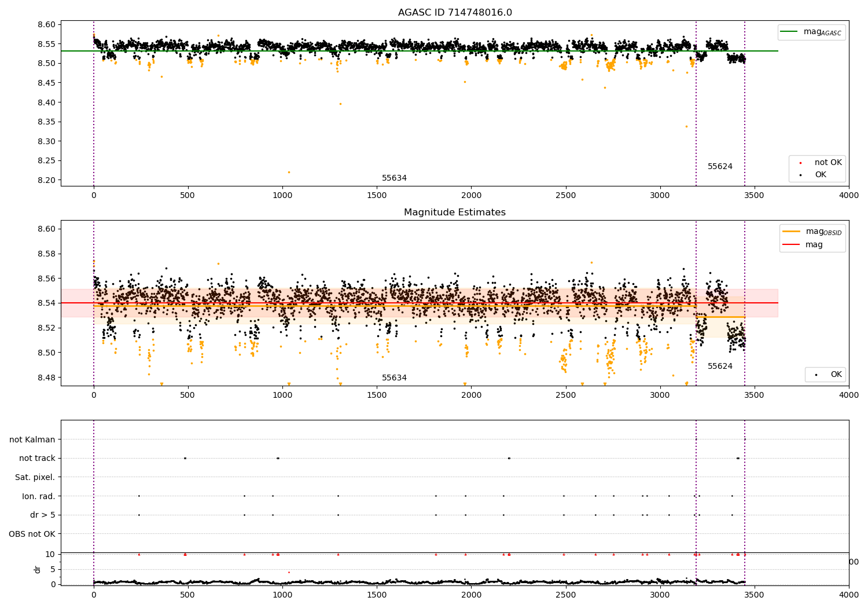This screenshot has height=608, width=868.
Task: Click the 8.40 y-axis tick label
Action: [x=46, y=102]
